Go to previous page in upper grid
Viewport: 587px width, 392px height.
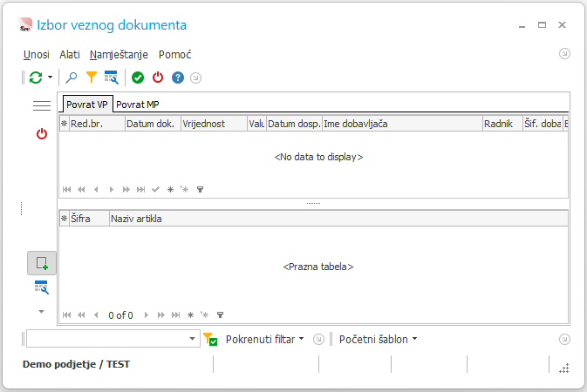81,189
